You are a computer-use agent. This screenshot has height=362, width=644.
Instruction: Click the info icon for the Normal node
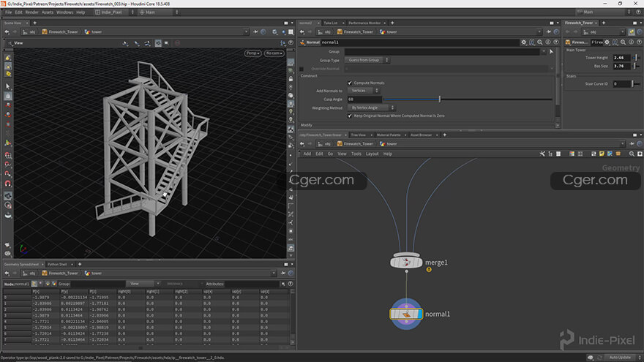point(548,42)
